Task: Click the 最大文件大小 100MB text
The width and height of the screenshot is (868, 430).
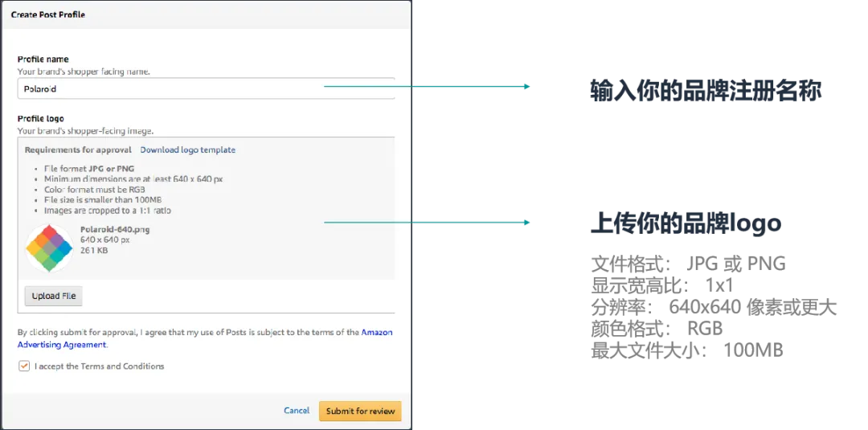Action: tap(687, 350)
